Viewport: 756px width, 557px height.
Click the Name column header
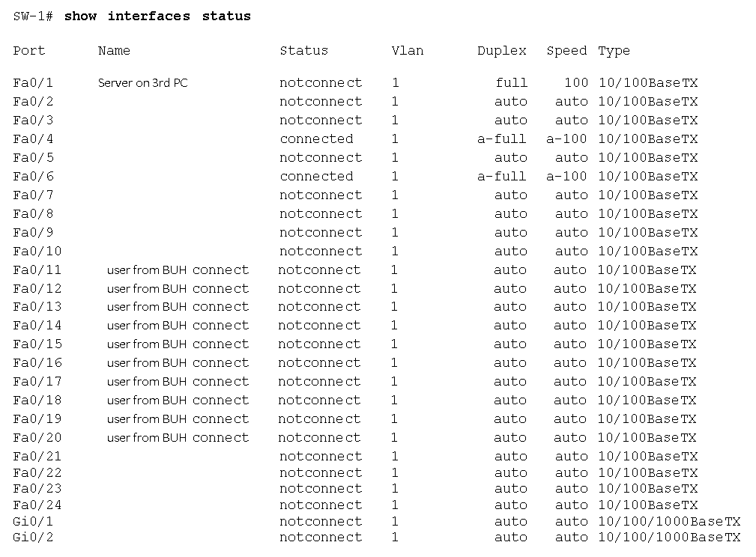[114, 51]
